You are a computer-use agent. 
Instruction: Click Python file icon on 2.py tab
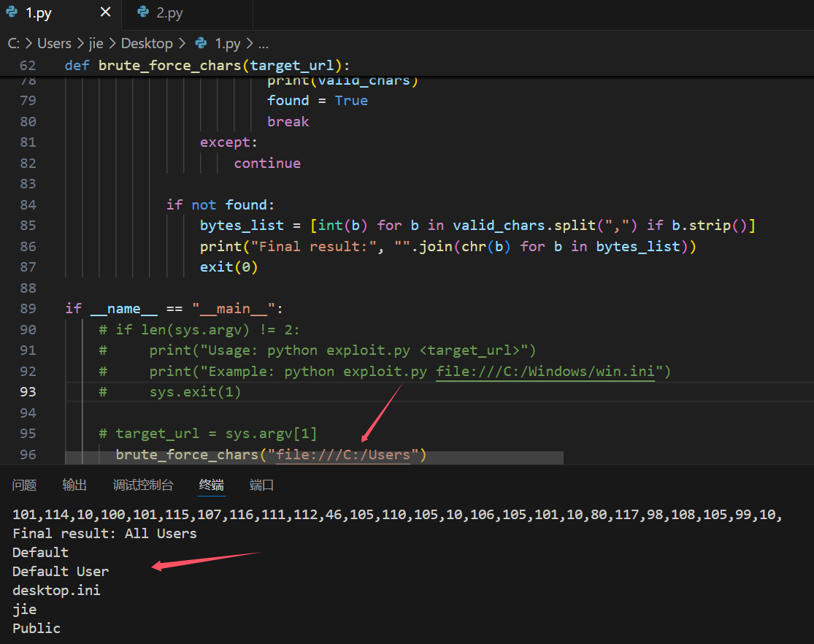click(143, 12)
